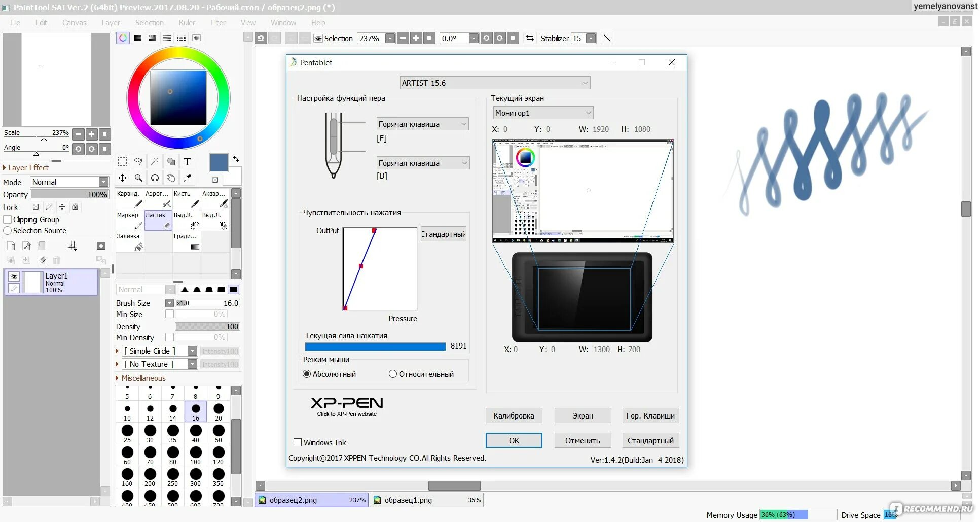
Task: Click the Отменить cancel button
Action: pos(583,440)
